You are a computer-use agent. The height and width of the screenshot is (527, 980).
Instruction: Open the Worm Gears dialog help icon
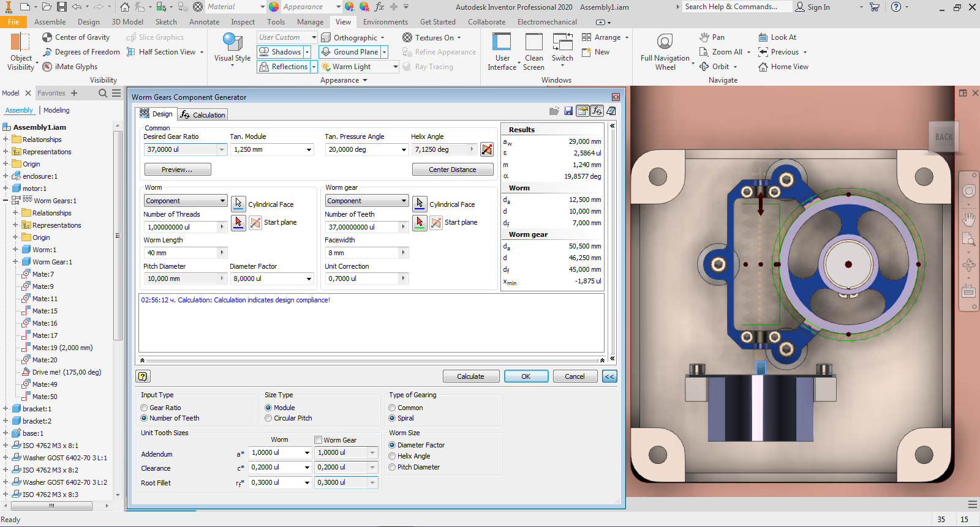tap(143, 376)
